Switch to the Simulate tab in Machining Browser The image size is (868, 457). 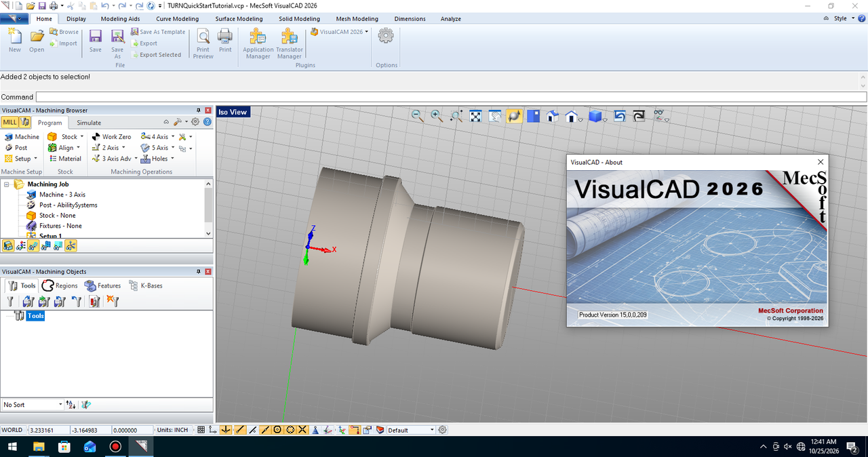coord(89,123)
